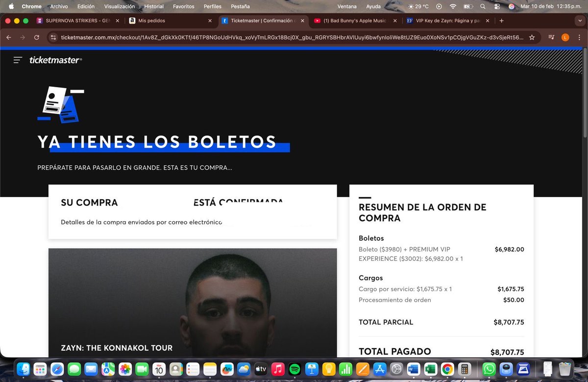The image size is (588, 382).
Task: Open Maps from the dock
Action: coord(108,369)
